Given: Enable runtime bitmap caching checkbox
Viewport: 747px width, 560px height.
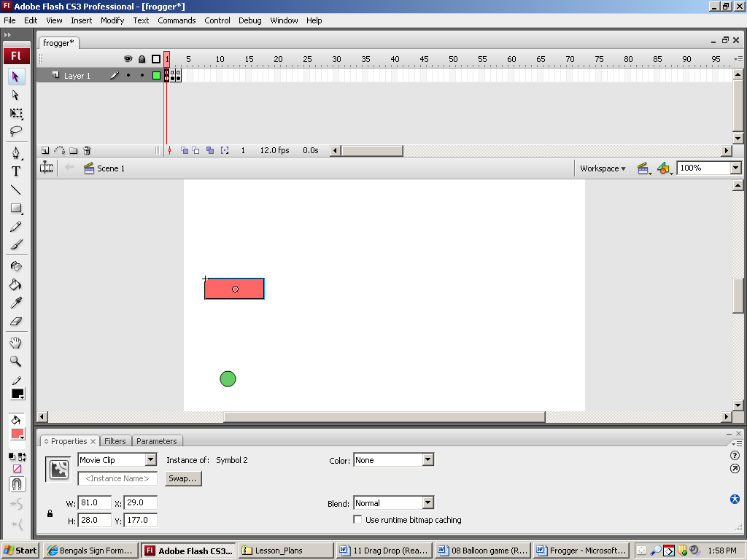Looking at the screenshot, I should [357, 520].
